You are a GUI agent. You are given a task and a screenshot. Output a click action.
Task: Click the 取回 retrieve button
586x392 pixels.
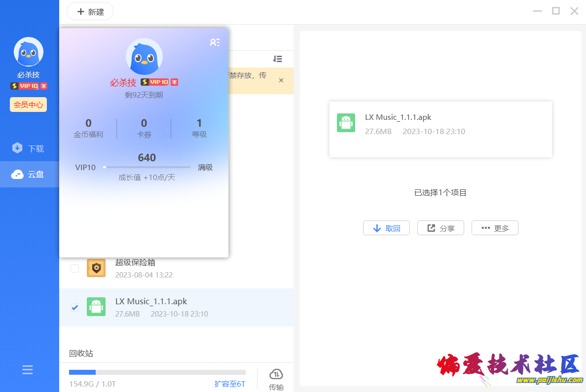pos(386,228)
